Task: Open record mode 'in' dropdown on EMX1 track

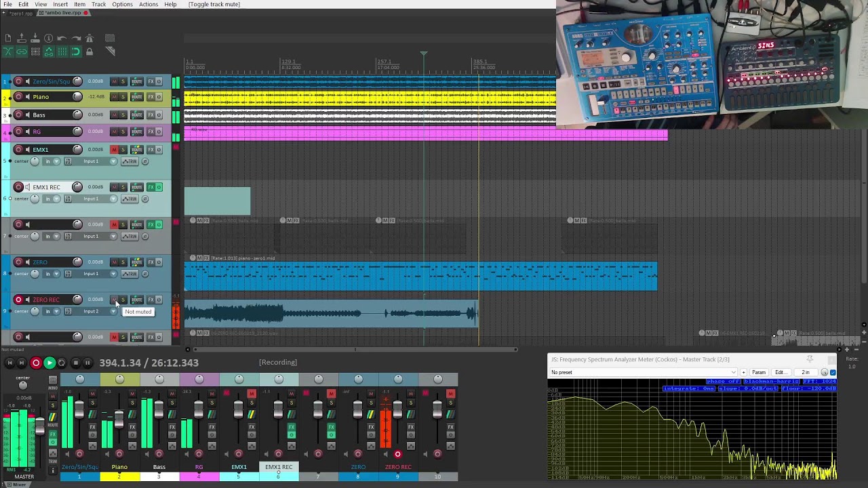Action: tap(52, 161)
